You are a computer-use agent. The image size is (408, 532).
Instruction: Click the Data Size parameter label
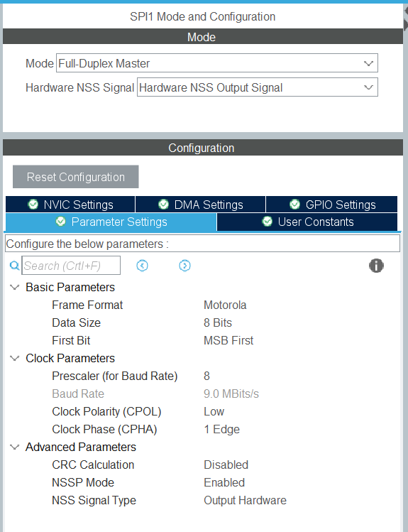coord(76,322)
